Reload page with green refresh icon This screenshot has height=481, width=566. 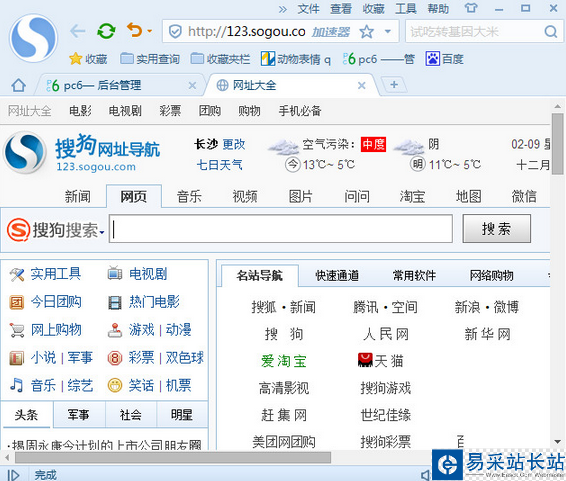tap(106, 31)
